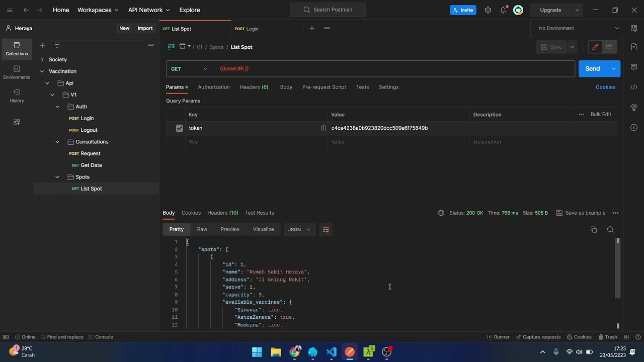The image size is (644, 362).
Task: Open the code snippet panel icon
Action: tap(634, 87)
